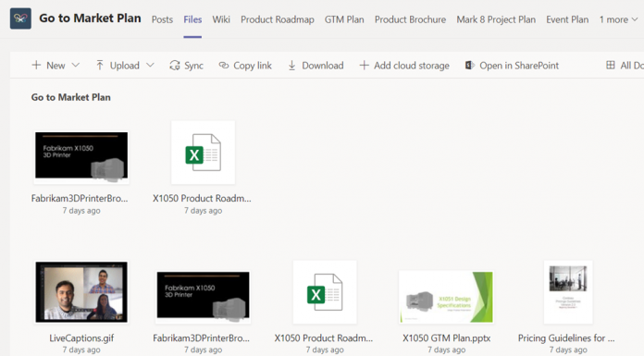Screen dimensions: 644x356
Task: Click the plus icon for Add cloud storage
Action: click(364, 65)
